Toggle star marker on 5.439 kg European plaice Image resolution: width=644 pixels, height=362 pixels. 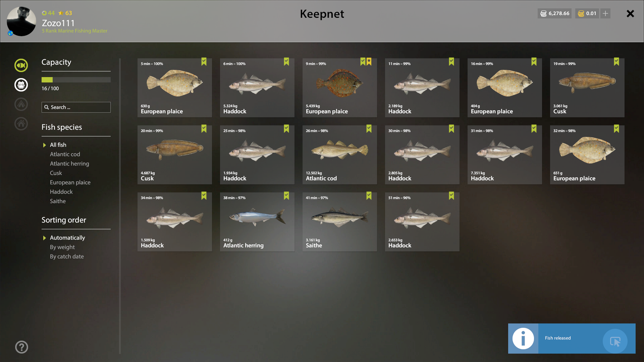[369, 62]
